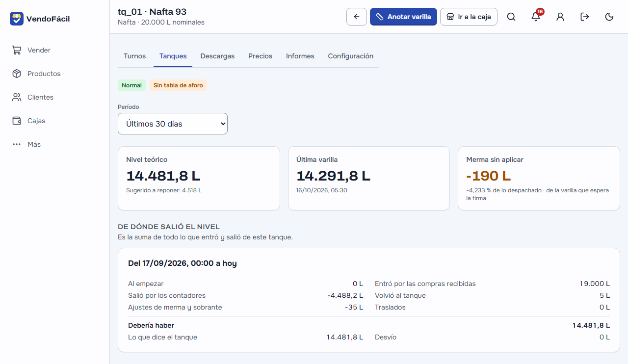This screenshot has width=628, height=364.
Task: Open the Descargas tab
Action: [x=217, y=56]
